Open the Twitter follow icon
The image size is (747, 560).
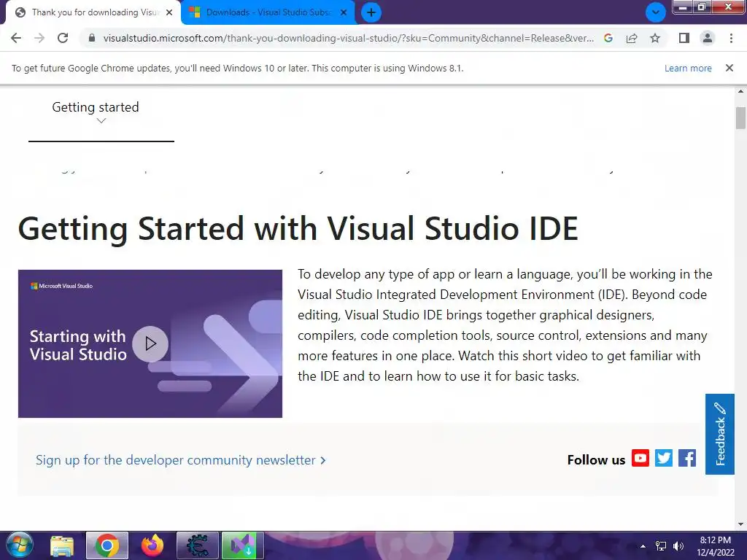(x=664, y=458)
